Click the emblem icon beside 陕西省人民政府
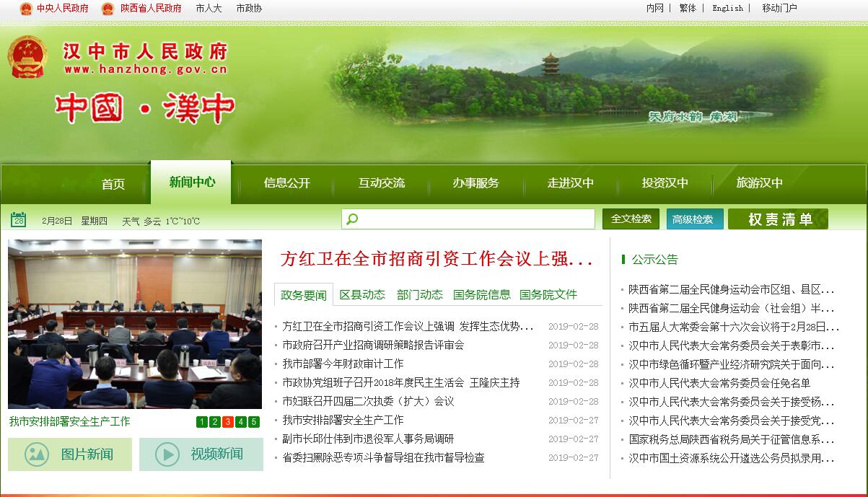Image resolution: width=868 pixels, height=497 pixels. coord(108,9)
